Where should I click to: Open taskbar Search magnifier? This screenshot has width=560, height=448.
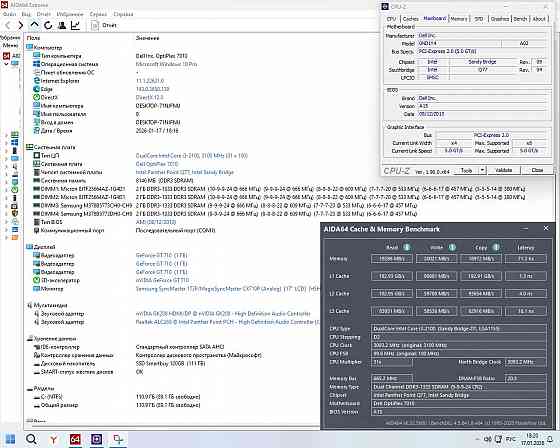[x=31, y=439]
